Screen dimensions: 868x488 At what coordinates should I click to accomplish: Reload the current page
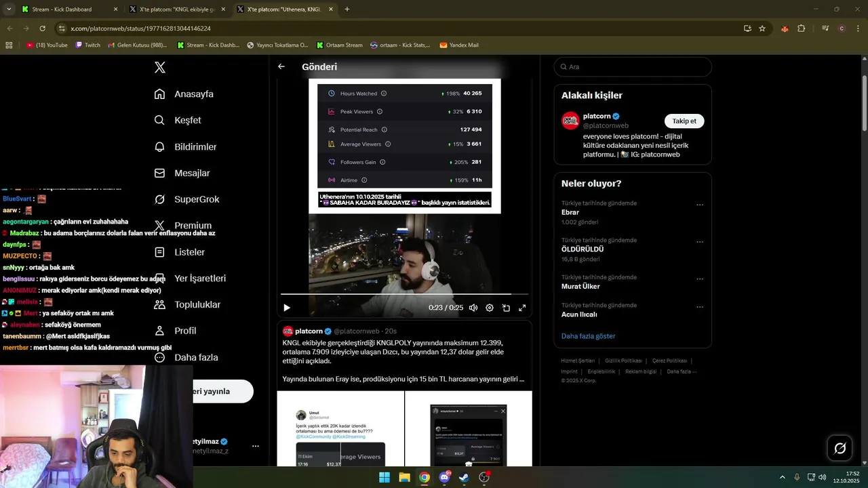pos(42,28)
